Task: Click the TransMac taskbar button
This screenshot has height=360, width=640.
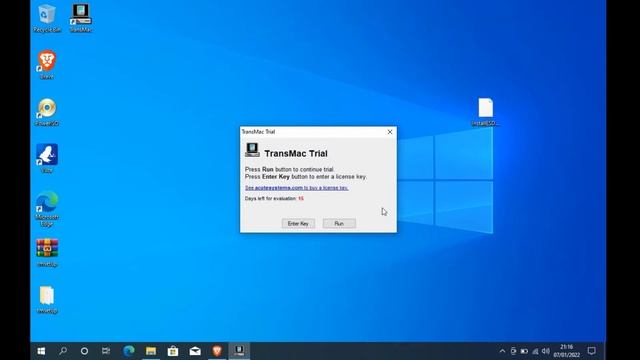Action: [239, 351]
